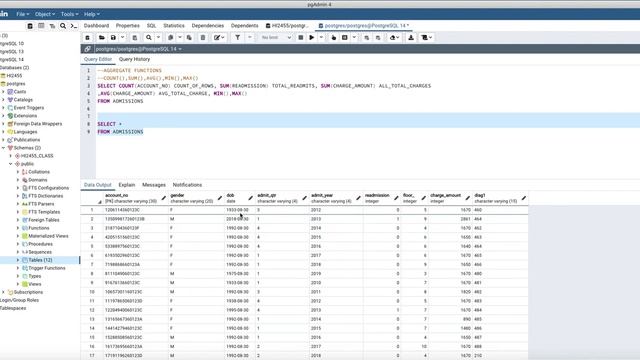This screenshot has height=360, width=640.
Task: Click the Explain Analyze icon
Action: pos(345,38)
